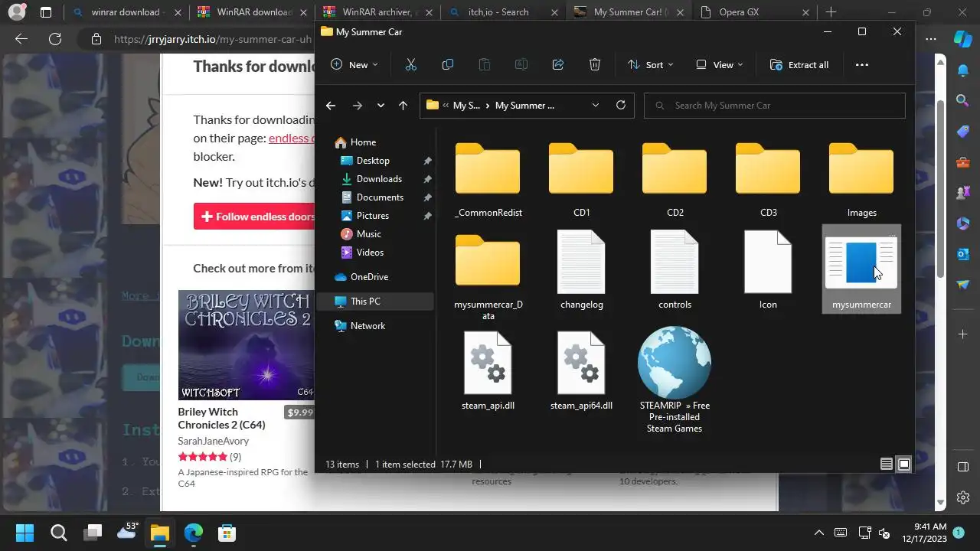980x551 pixels.
Task: Select the controls text file
Action: click(675, 269)
